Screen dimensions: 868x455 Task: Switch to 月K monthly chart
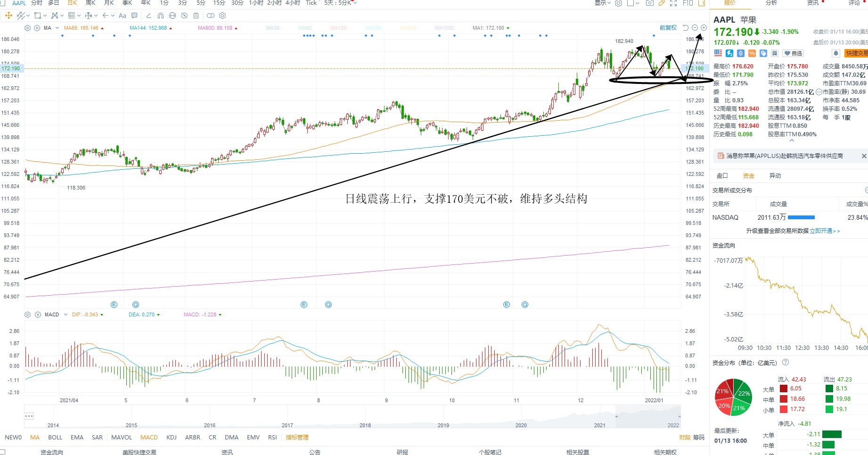109,3
